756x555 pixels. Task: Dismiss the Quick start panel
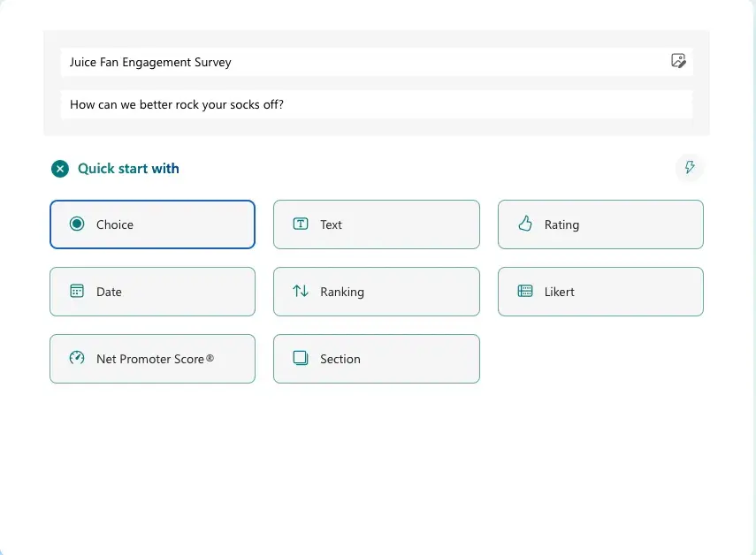[x=59, y=168]
